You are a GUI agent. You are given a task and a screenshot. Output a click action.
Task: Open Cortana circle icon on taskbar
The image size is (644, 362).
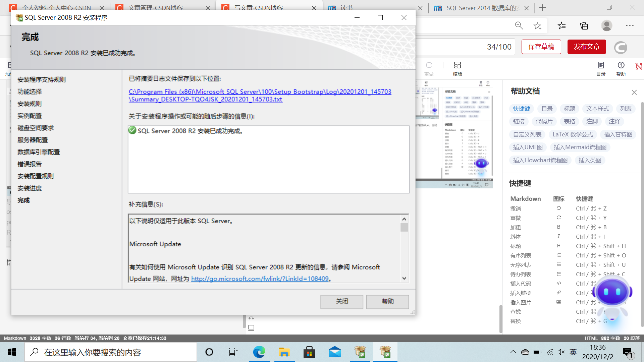[x=209, y=352]
